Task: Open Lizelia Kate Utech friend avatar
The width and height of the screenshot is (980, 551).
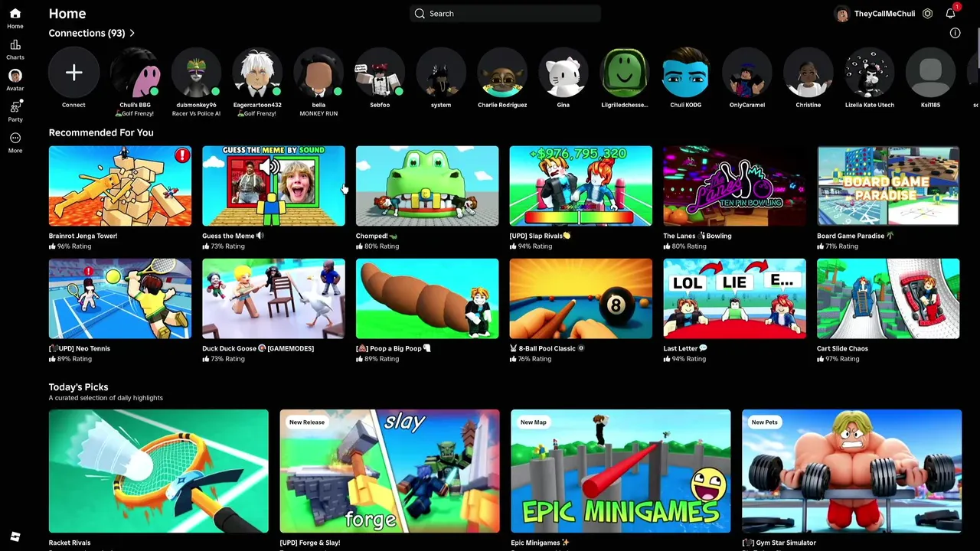Action: (870, 73)
